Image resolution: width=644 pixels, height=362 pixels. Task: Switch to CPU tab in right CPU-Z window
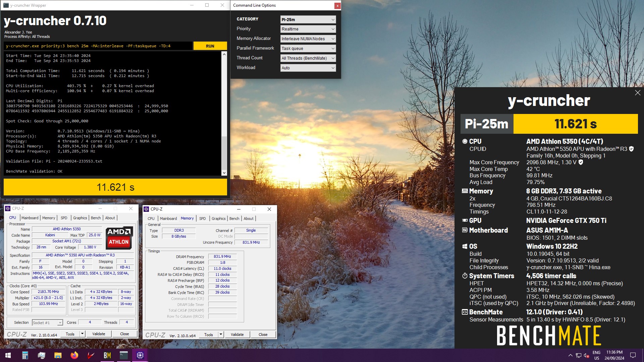[151, 219]
